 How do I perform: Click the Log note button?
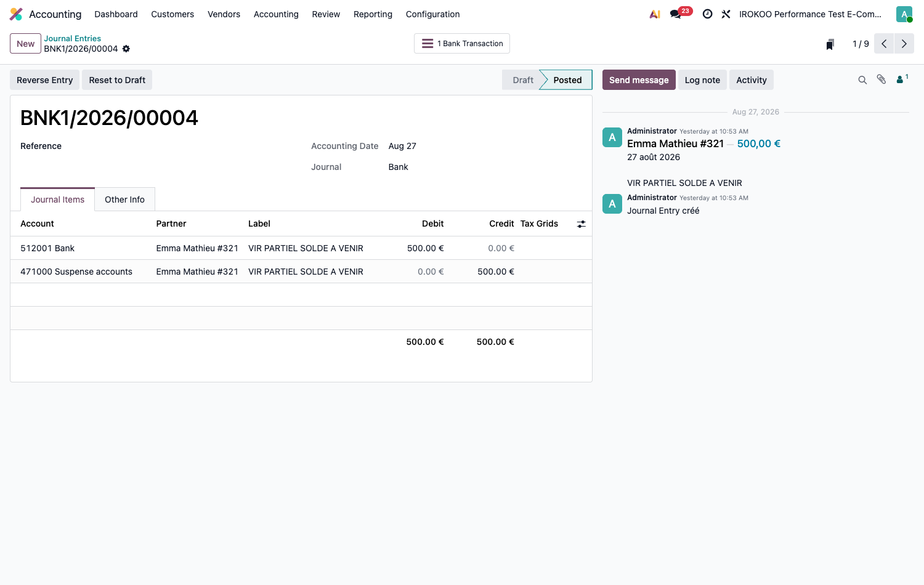click(x=702, y=80)
